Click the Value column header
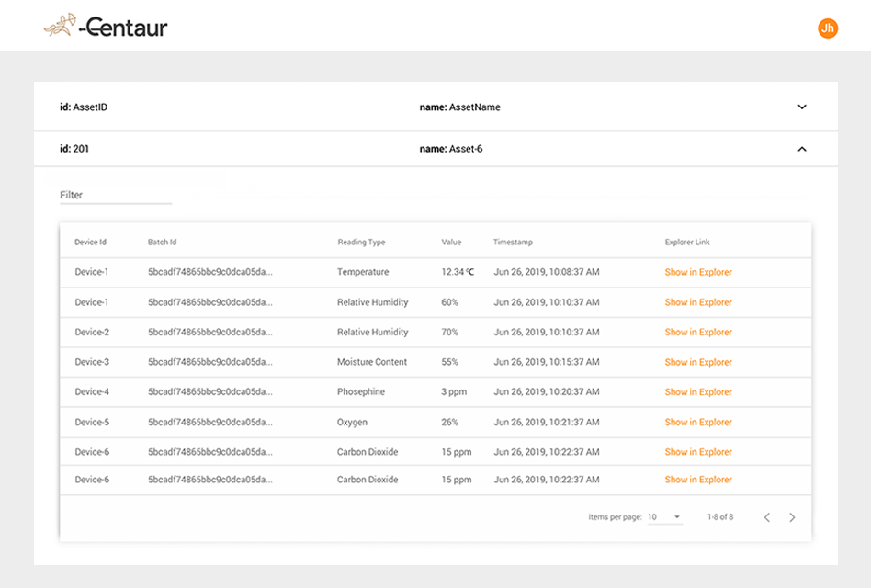The height and width of the screenshot is (588, 871). [x=451, y=242]
